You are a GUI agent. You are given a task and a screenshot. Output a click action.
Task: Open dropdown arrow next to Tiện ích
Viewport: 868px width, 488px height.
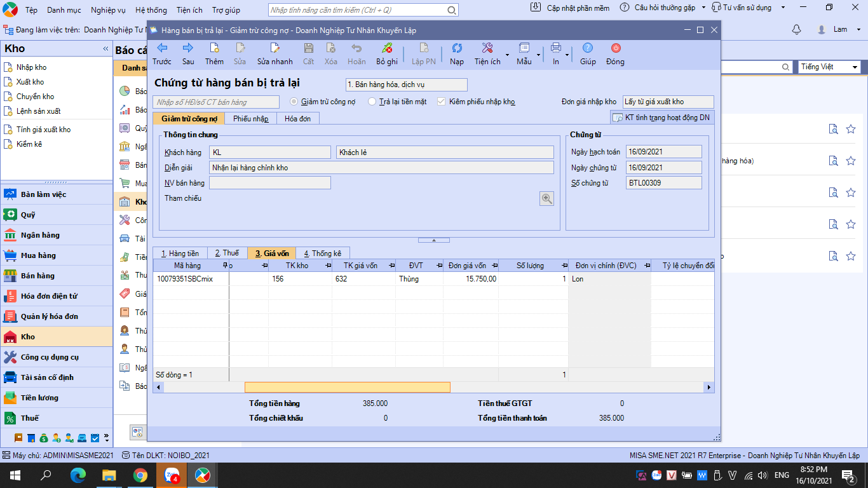pyautogui.click(x=506, y=55)
